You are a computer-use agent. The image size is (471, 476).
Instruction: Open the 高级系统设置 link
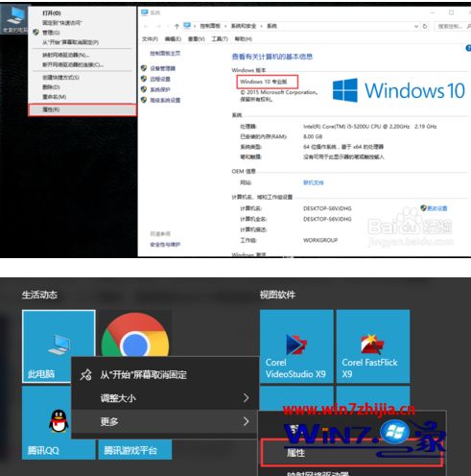(x=165, y=100)
